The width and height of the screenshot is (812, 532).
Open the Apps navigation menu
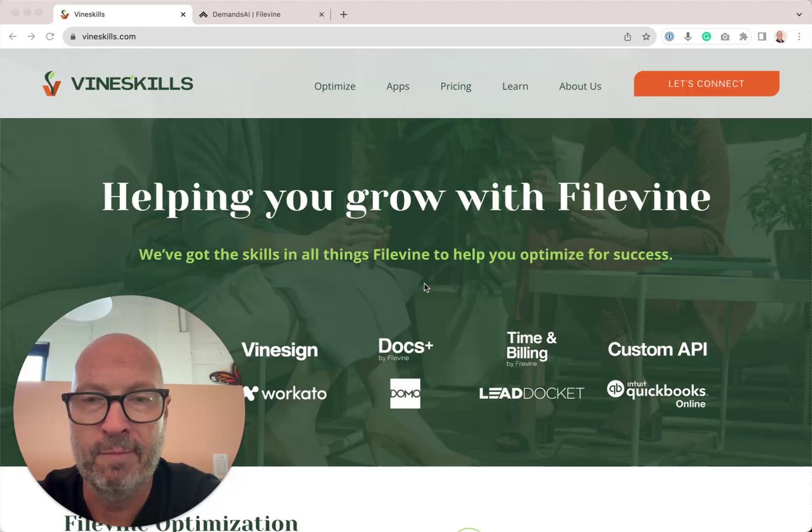tap(398, 86)
